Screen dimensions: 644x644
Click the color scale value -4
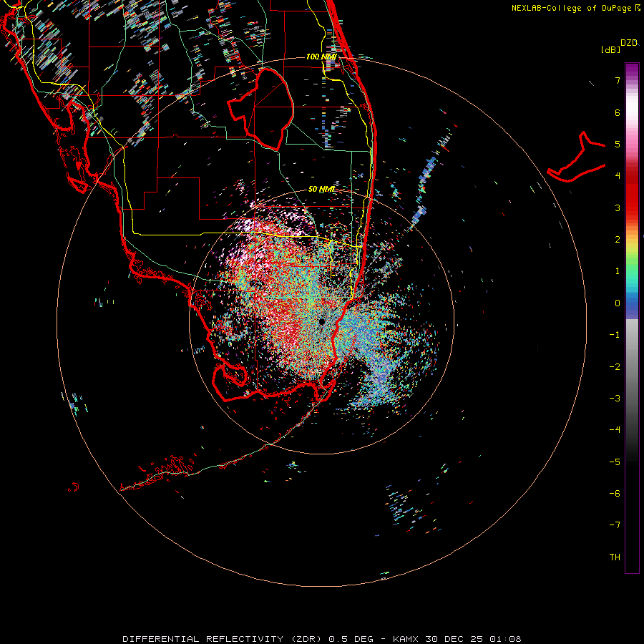point(615,430)
